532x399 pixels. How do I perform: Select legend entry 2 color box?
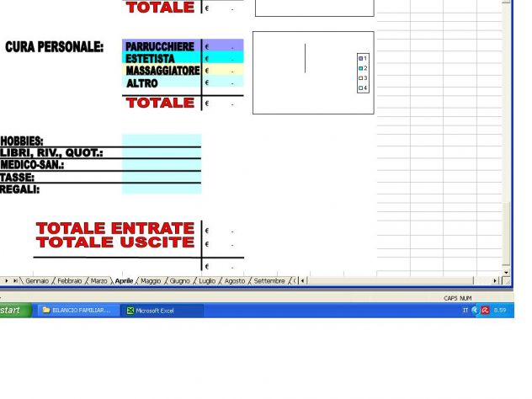[x=360, y=68]
